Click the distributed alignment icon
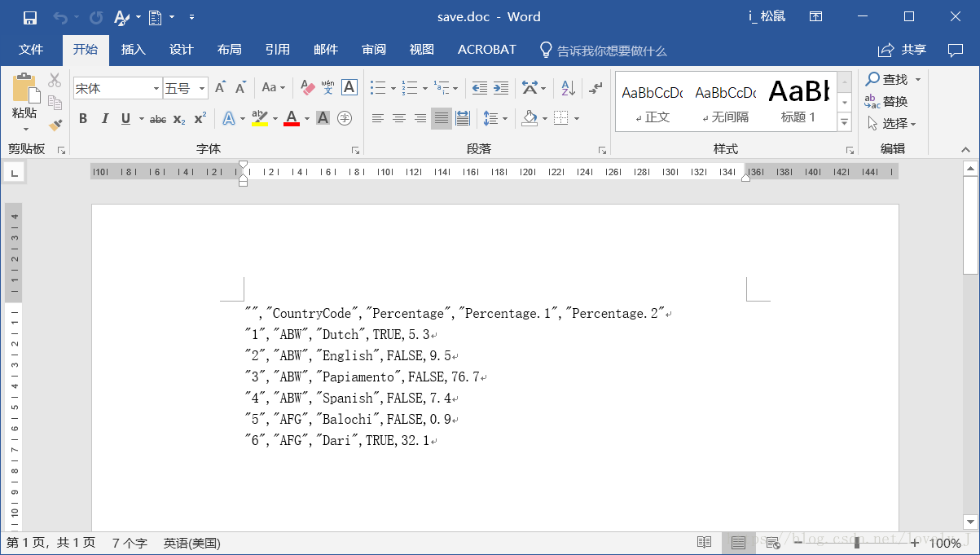The image size is (980, 555). [463, 119]
